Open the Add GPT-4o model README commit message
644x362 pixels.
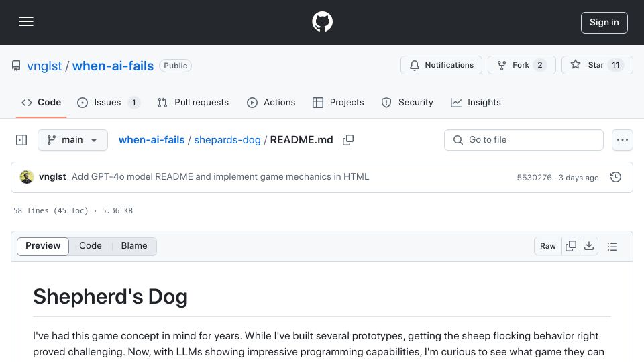tap(221, 176)
